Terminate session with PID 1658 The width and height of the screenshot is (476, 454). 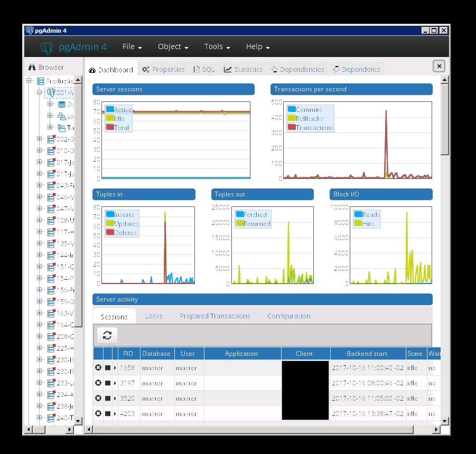(98, 368)
